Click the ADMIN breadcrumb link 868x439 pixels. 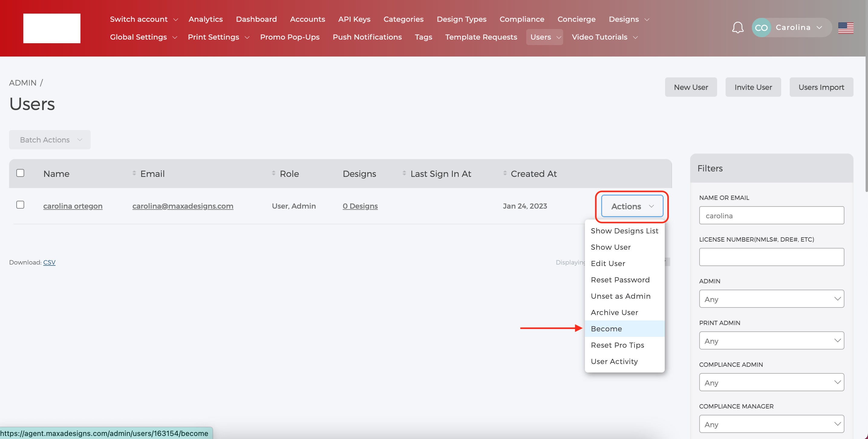(23, 83)
